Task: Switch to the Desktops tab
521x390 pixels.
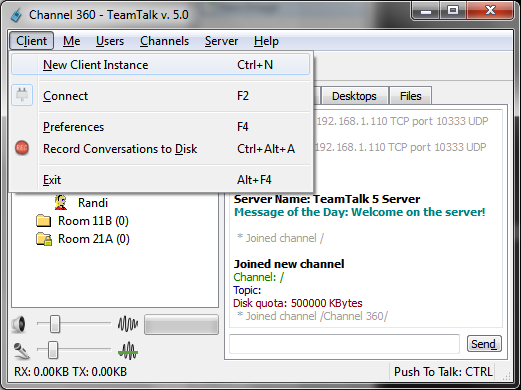Action: pyautogui.click(x=354, y=96)
